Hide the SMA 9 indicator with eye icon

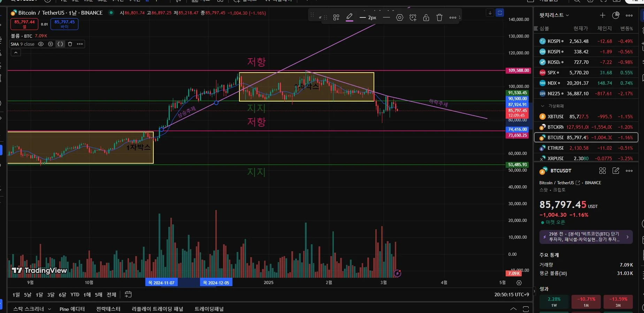pyautogui.click(x=41, y=44)
